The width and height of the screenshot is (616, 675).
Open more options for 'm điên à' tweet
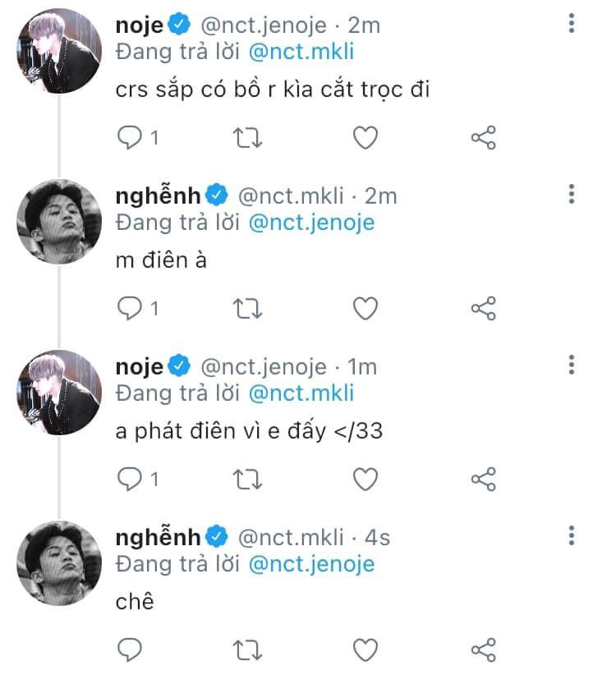coord(571,194)
